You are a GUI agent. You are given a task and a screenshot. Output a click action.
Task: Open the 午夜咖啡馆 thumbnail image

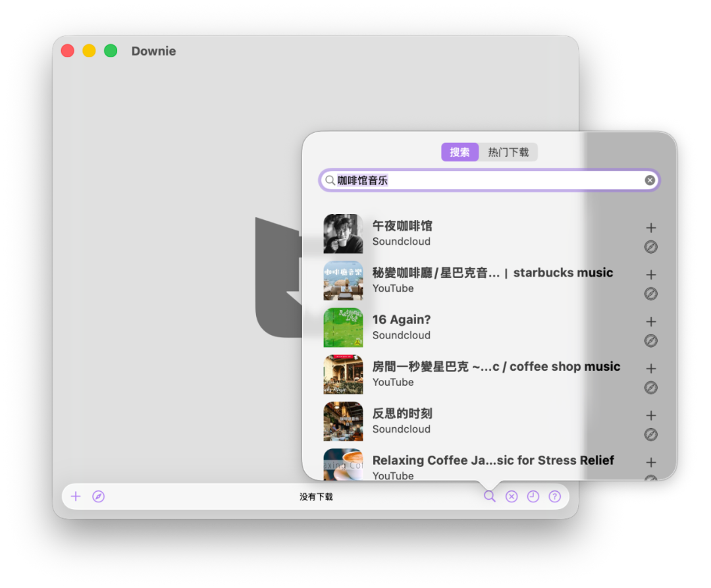[x=343, y=234]
